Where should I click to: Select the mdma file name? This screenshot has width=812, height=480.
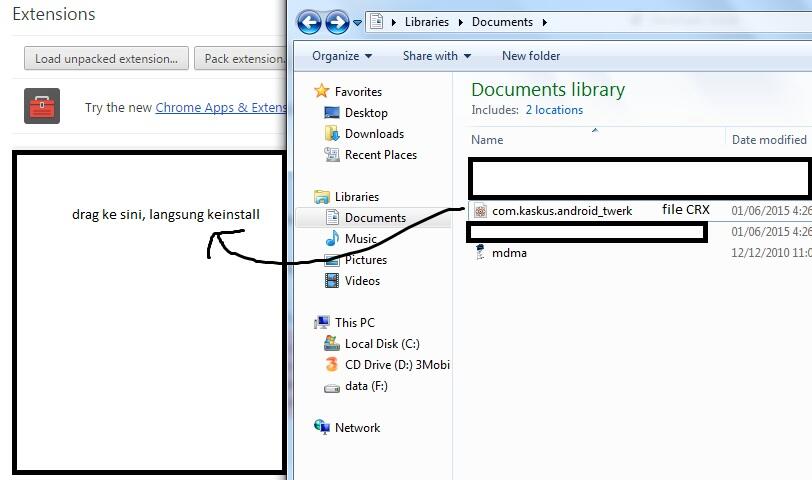point(509,253)
